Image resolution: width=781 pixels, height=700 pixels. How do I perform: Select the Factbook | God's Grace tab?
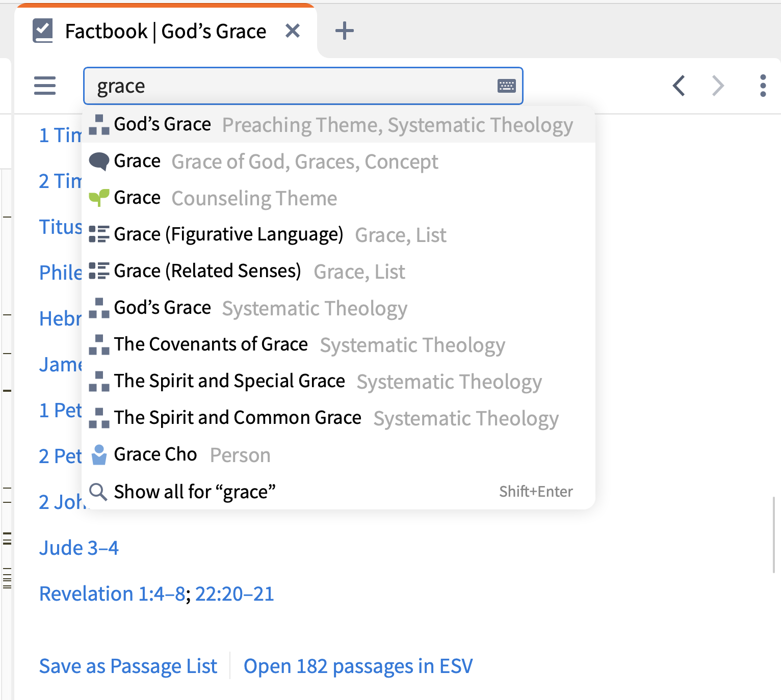click(x=165, y=32)
